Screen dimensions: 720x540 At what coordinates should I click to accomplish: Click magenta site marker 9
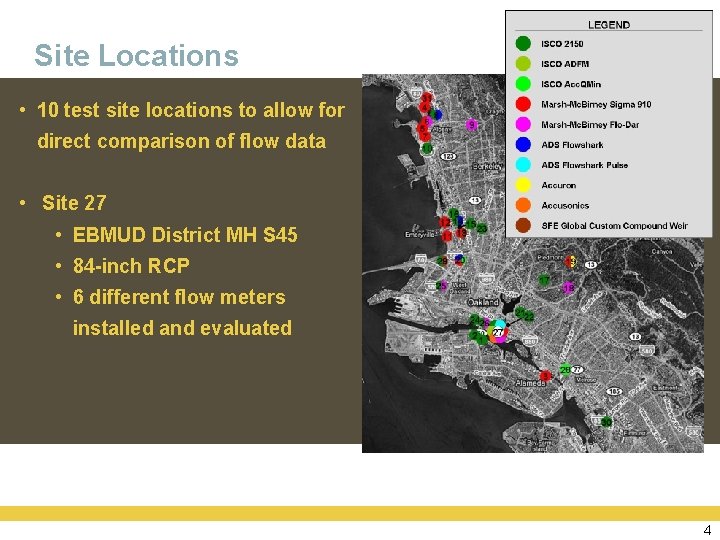472,124
